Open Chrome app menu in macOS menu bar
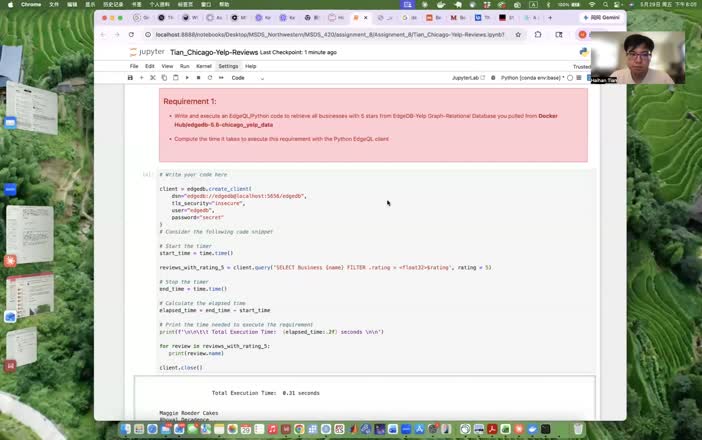This screenshot has width=702, height=440. coord(31,4)
